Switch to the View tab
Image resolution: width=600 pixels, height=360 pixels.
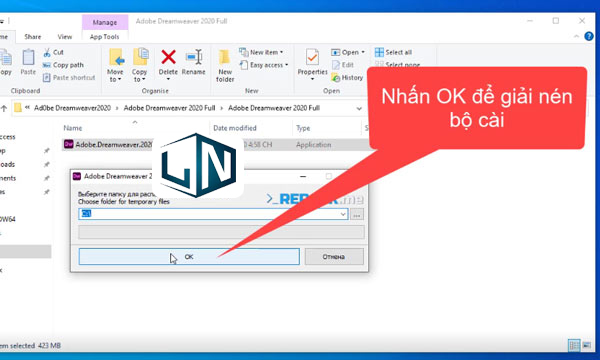click(65, 37)
